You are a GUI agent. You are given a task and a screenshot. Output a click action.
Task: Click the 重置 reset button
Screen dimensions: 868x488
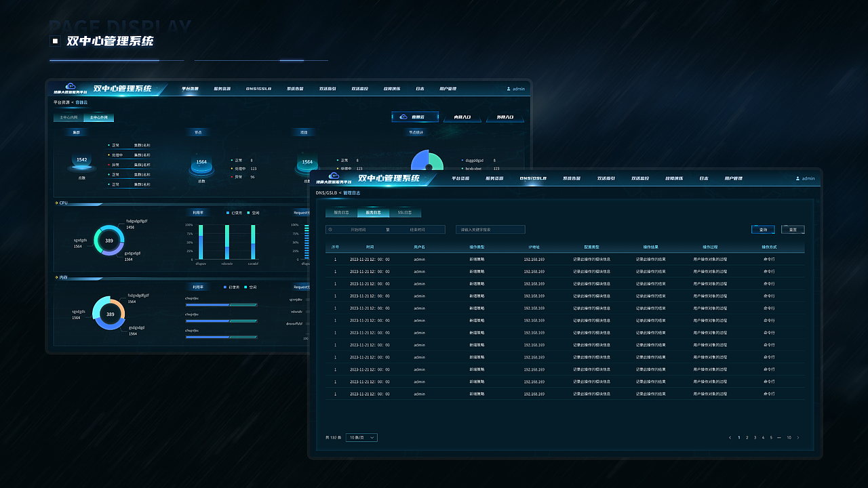[x=793, y=230]
